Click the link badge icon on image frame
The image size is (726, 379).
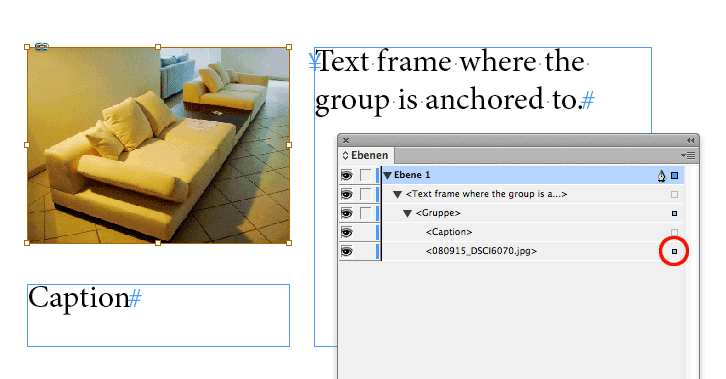coord(42,46)
